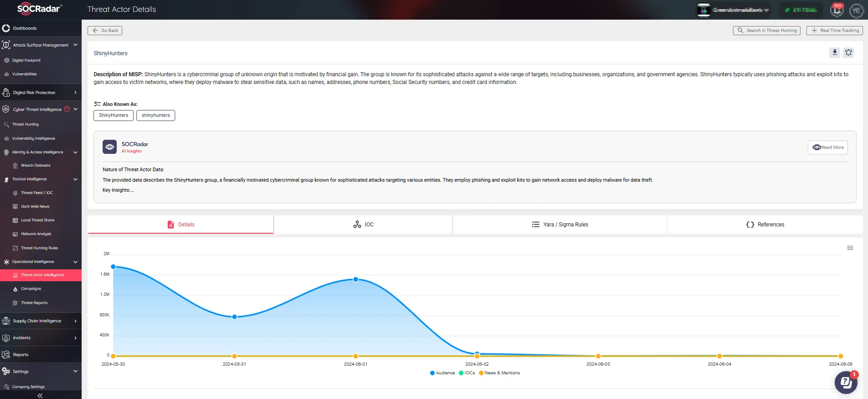Switch to the IOC tab

(363, 225)
